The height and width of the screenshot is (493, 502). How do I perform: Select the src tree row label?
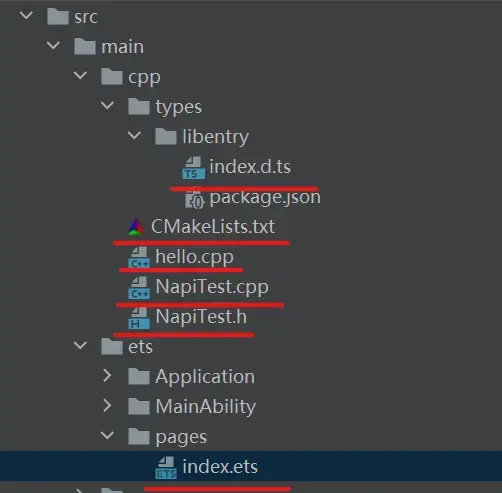(x=86, y=17)
